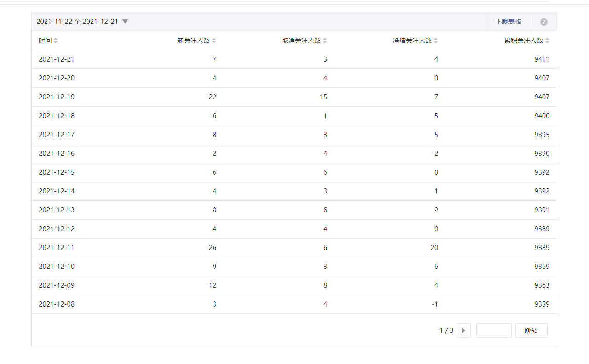589x364 pixels.
Task: Sort by 新关注人数 column sort arrows
Action: click(214, 40)
